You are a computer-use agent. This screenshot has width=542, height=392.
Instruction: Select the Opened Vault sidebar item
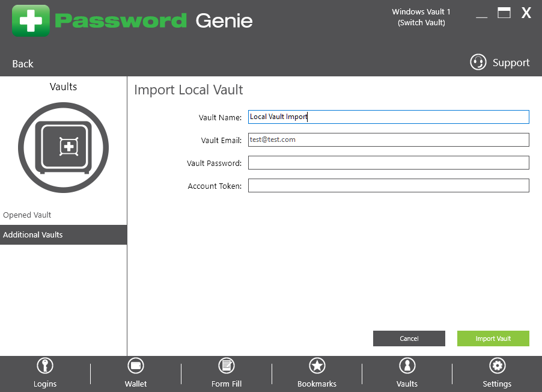click(x=63, y=215)
